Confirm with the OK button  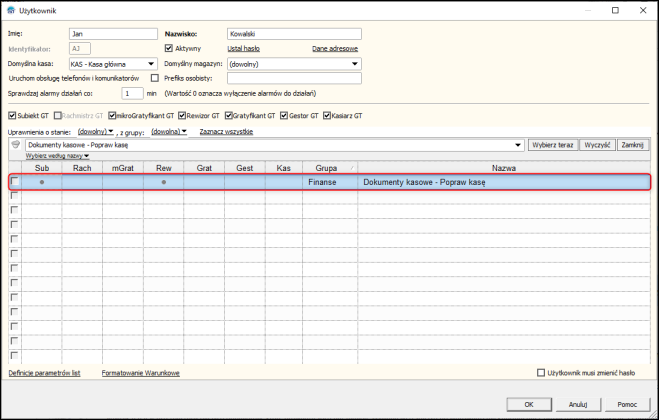pos(529,404)
